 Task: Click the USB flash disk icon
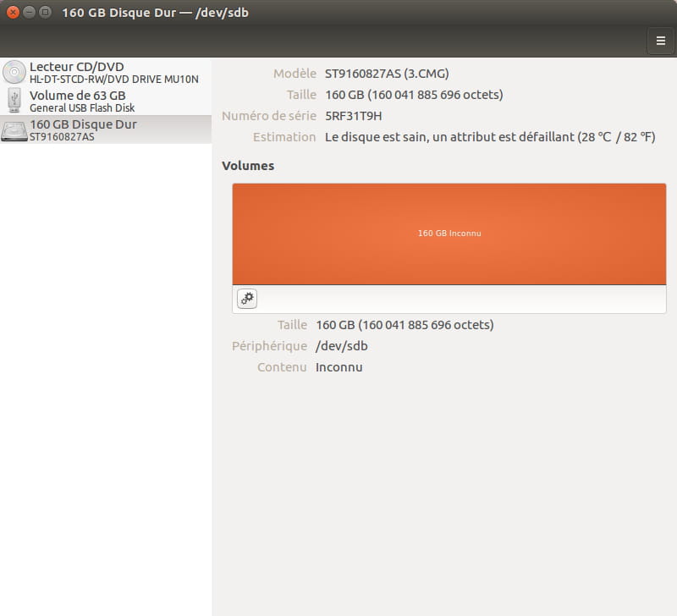click(14, 101)
